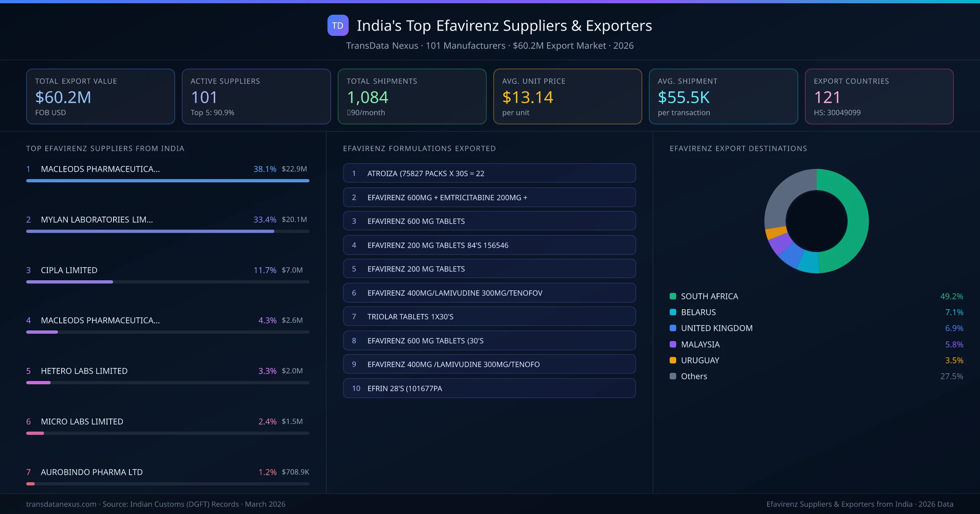
Task: Open the Avg. Shipment stat card
Action: [723, 96]
